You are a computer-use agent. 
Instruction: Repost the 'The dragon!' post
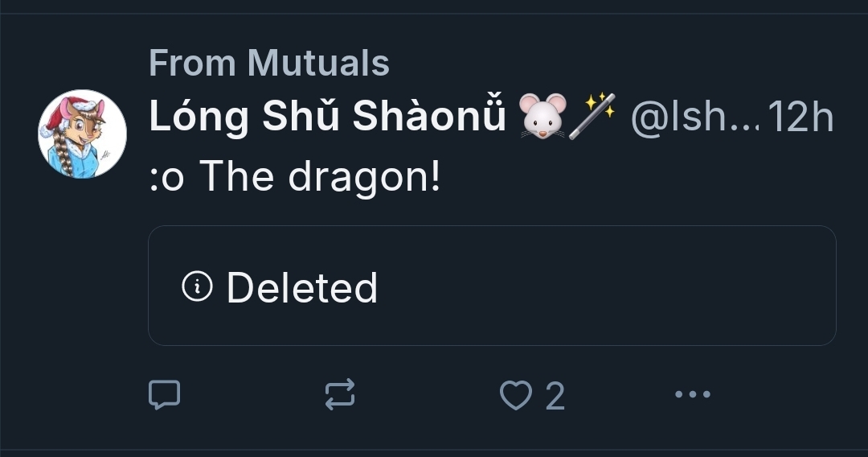click(339, 395)
